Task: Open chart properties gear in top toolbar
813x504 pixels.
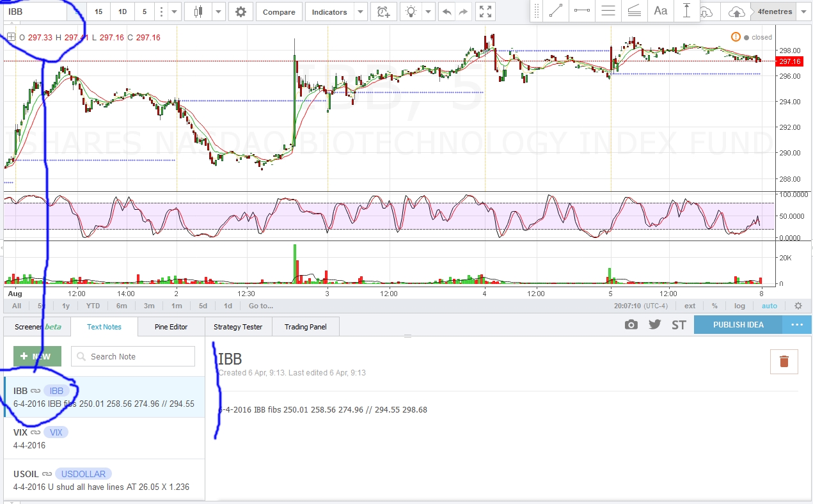Action: coord(241,12)
